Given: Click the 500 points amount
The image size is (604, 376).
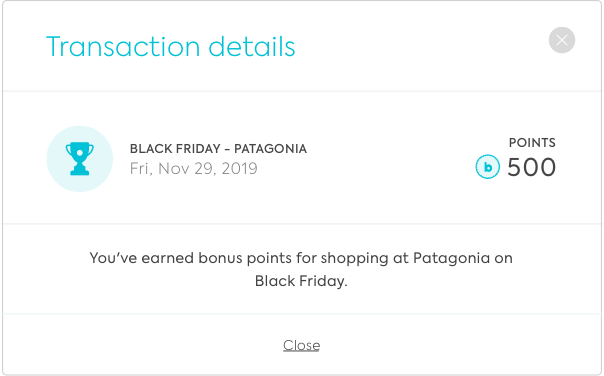Looking at the screenshot, I should pos(532,167).
